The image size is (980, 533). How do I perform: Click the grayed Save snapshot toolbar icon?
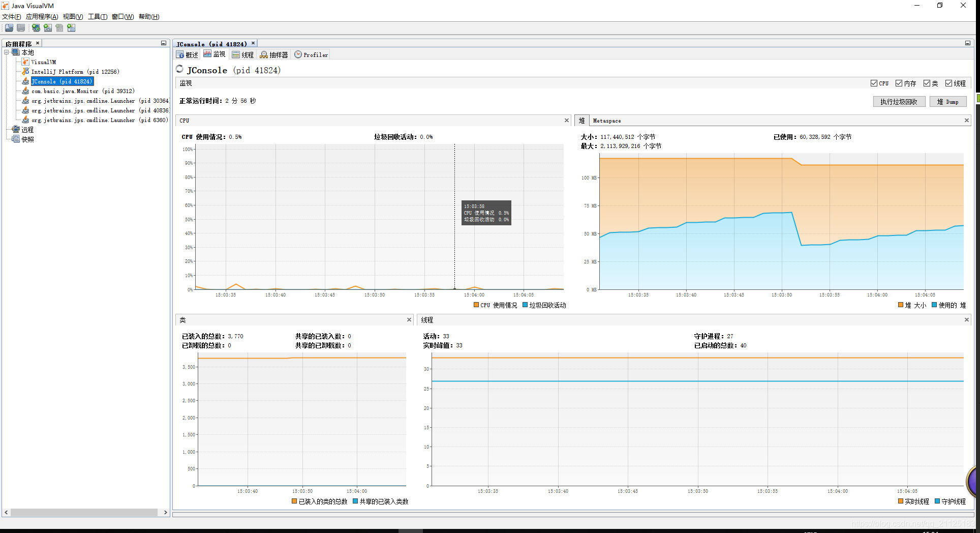21,28
